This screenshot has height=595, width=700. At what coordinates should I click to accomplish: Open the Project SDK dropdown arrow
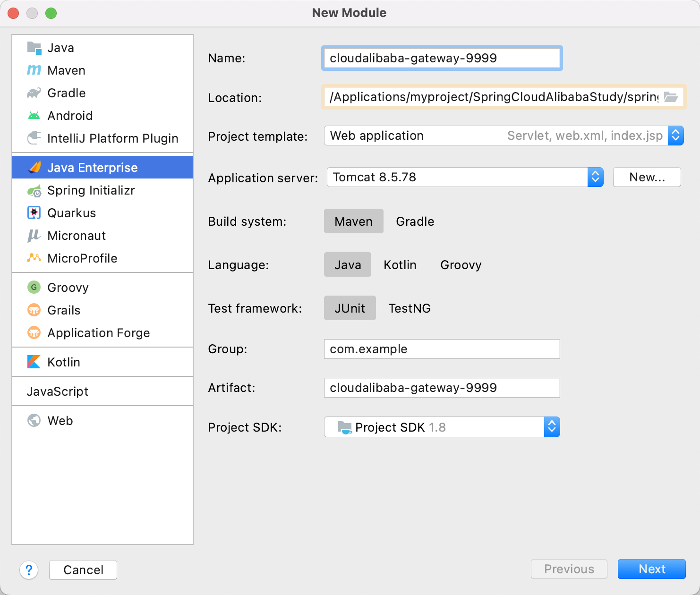[552, 427]
